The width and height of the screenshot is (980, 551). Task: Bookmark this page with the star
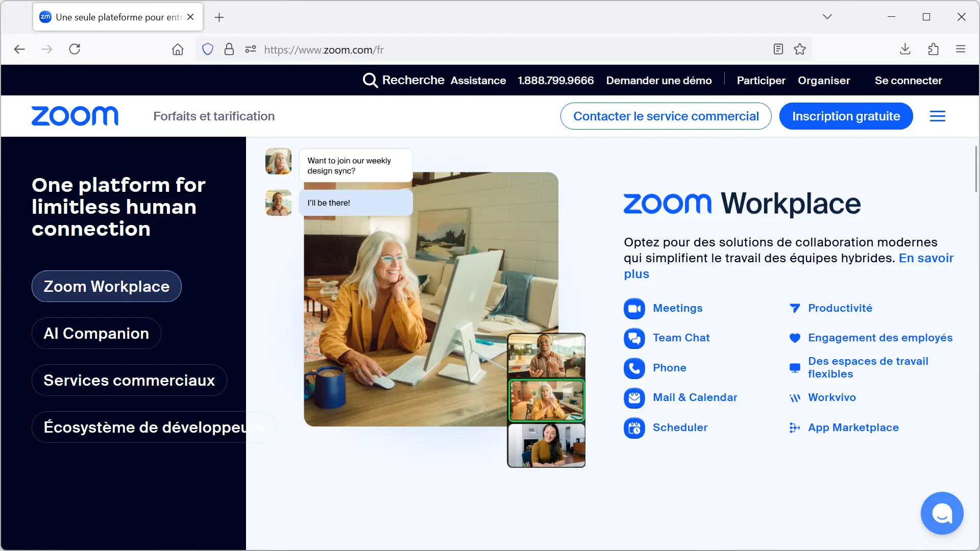[800, 49]
